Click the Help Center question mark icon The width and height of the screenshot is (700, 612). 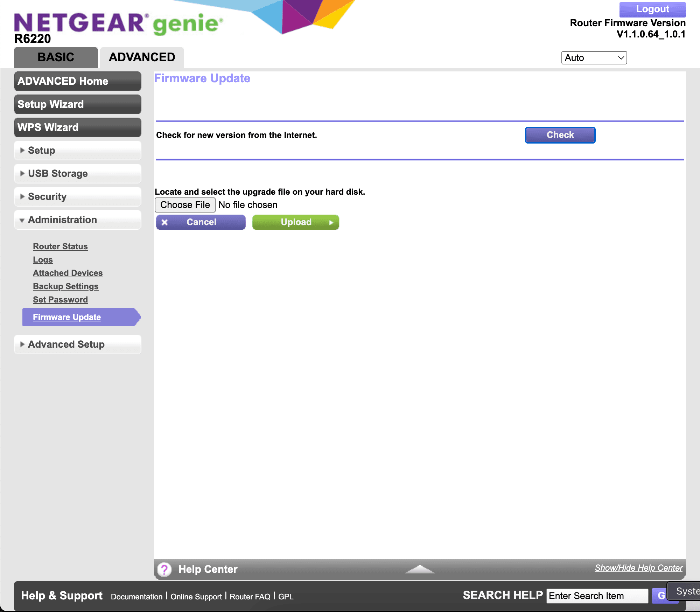click(x=164, y=569)
